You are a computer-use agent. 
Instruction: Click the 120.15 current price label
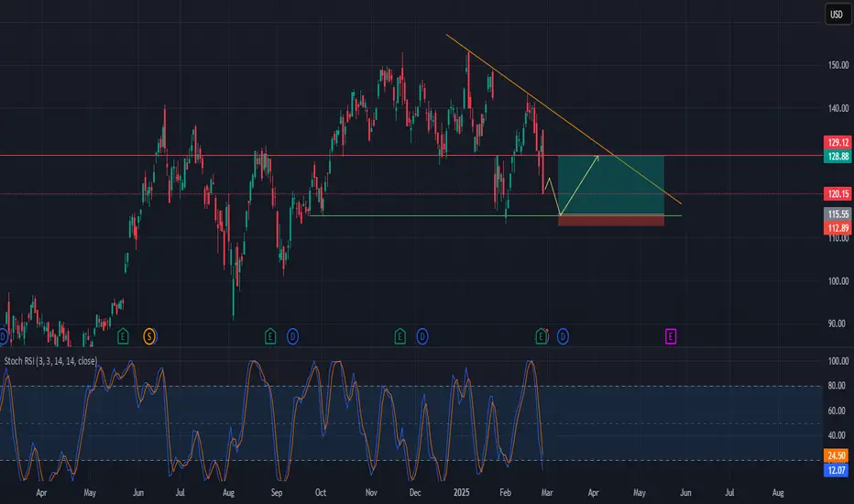click(838, 193)
